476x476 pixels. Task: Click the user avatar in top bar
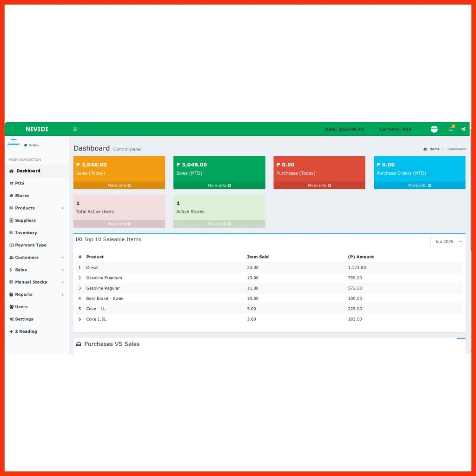coord(434,129)
